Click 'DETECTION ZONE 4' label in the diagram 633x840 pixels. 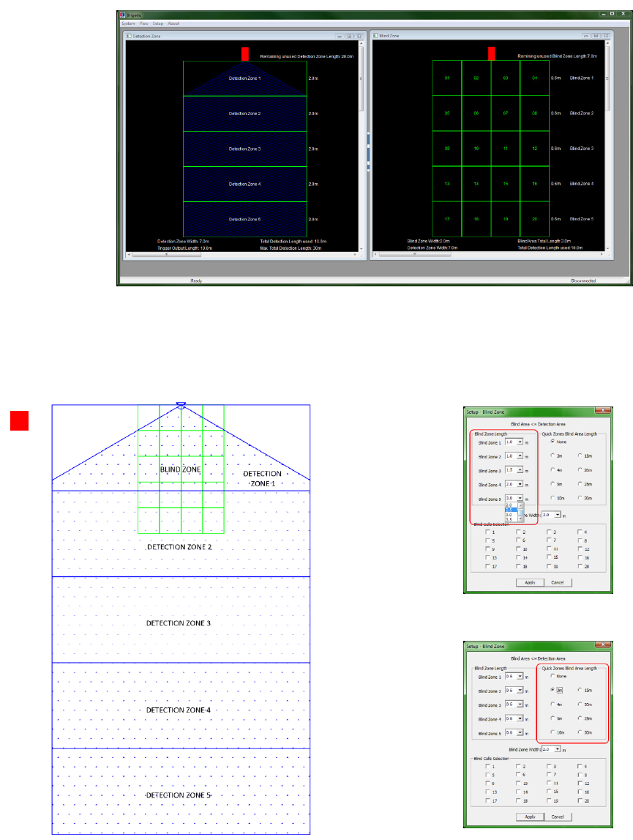coord(179,710)
